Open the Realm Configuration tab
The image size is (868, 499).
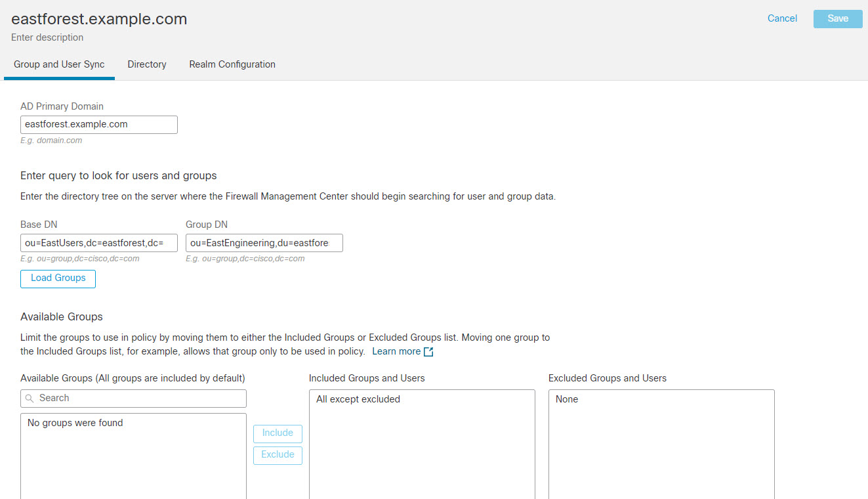(232, 64)
